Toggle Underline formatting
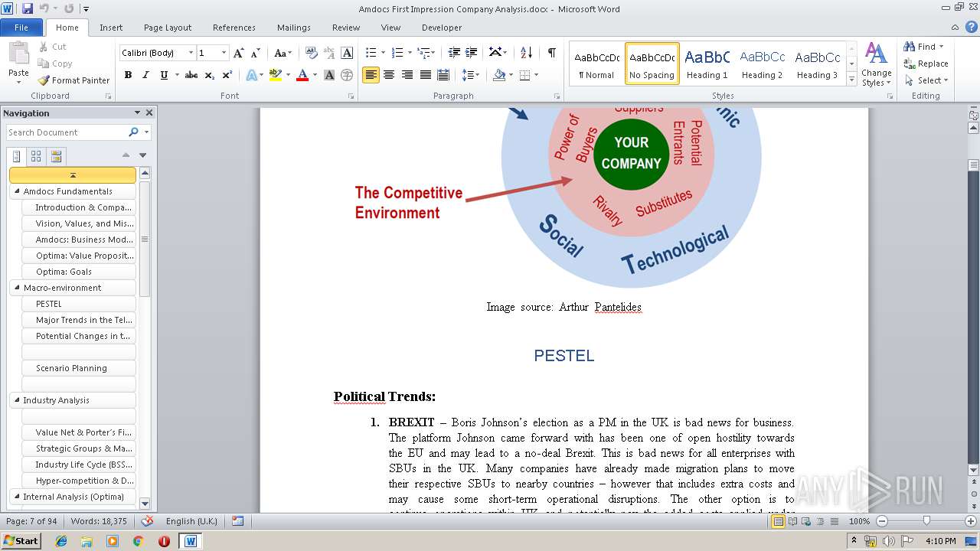The image size is (980, 551). pyautogui.click(x=164, y=75)
